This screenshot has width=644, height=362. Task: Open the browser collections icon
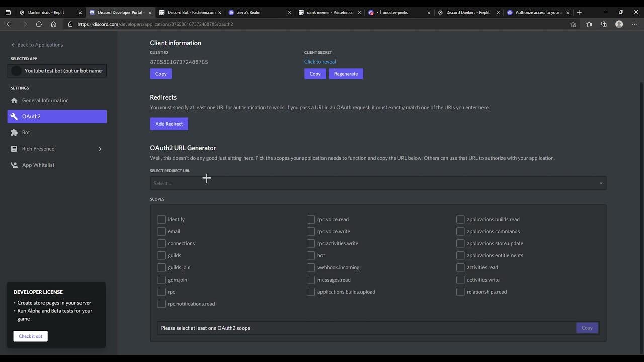(604, 24)
